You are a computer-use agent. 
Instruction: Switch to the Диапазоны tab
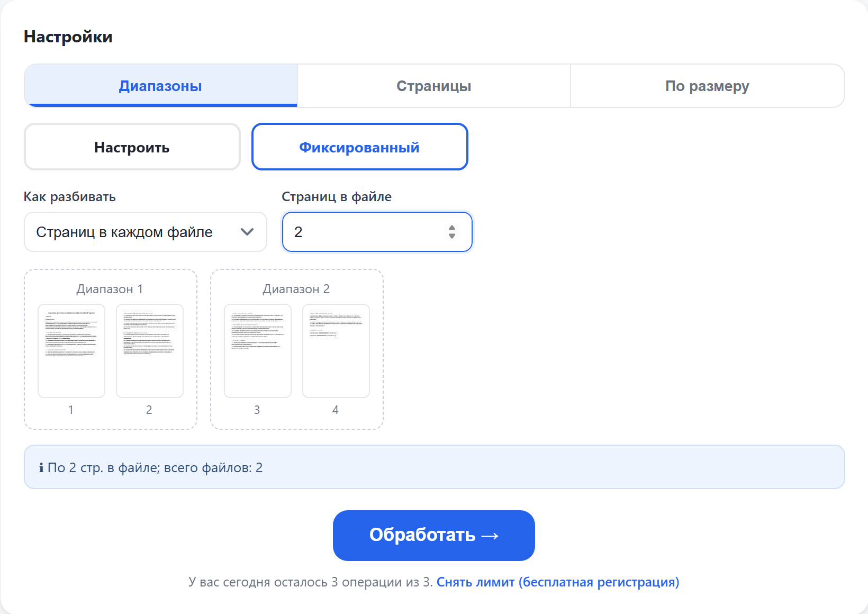160,86
